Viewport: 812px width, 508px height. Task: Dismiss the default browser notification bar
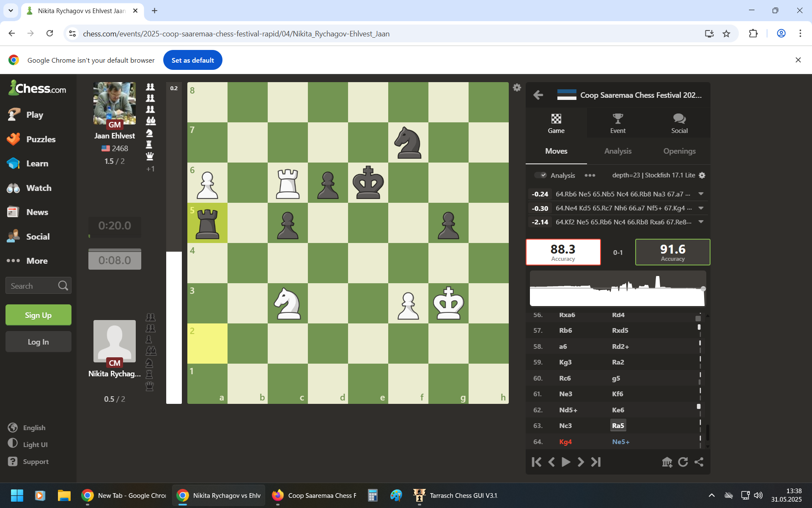(x=798, y=60)
